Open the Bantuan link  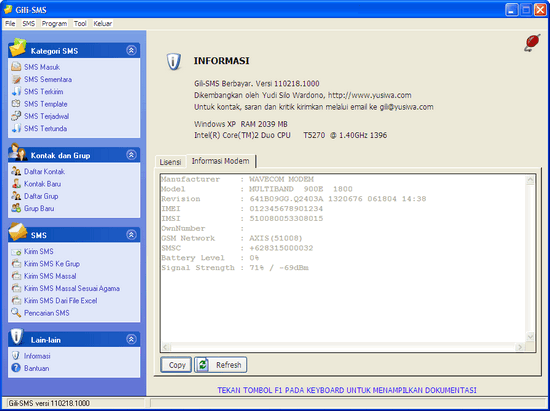(x=36, y=368)
